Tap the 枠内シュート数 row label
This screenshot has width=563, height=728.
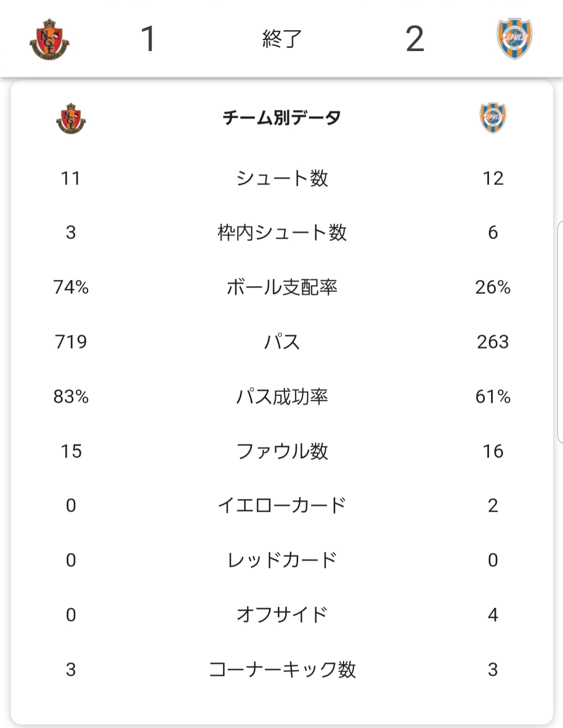click(282, 232)
